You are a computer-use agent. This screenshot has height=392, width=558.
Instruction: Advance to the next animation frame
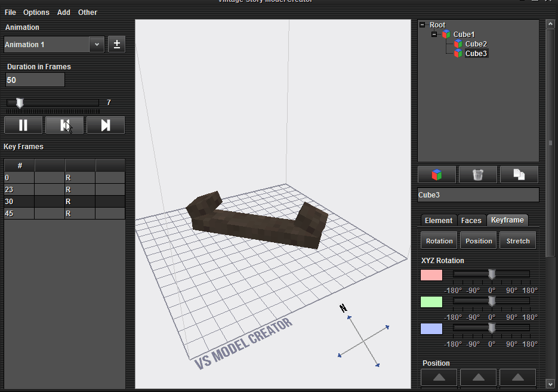click(106, 125)
